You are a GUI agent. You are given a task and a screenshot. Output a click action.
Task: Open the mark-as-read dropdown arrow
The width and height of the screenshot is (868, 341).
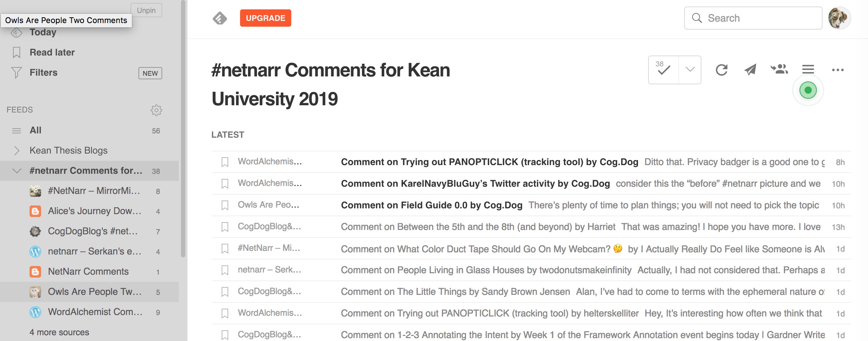pyautogui.click(x=690, y=70)
